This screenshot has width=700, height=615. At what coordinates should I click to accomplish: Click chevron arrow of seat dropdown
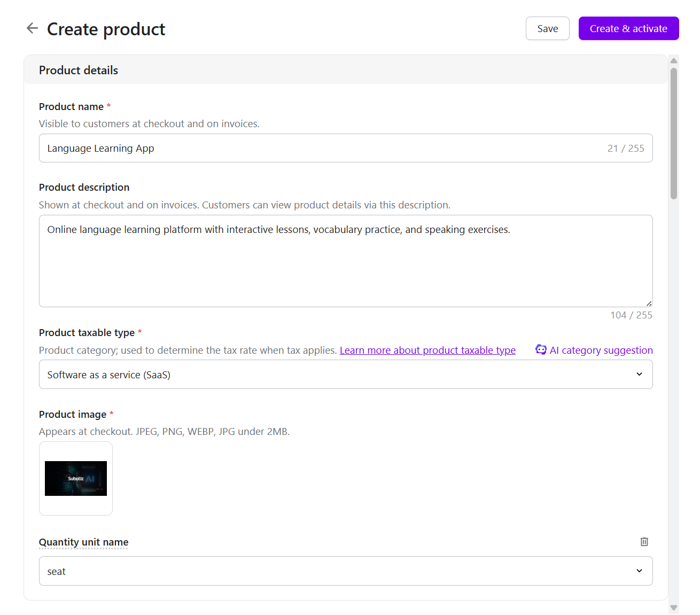click(639, 571)
